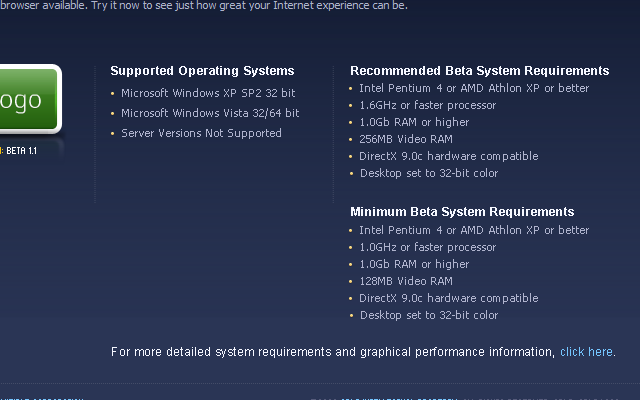Click the '128MB Video RAM' list item
This screenshot has height=400, width=640.
click(406, 281)
